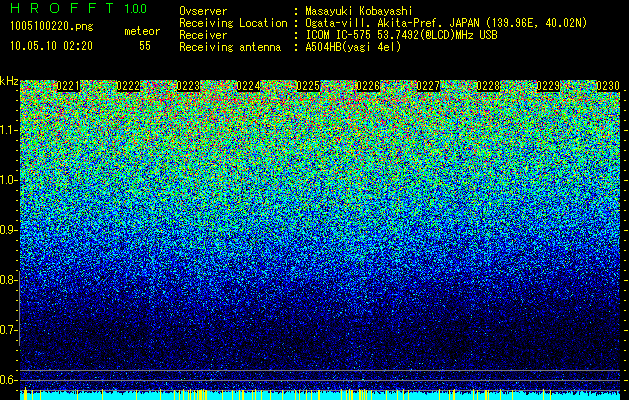This screenshot has width=629, height=400.
Task: Select the filename 1005100220.png
Action: tap(52, 27)
